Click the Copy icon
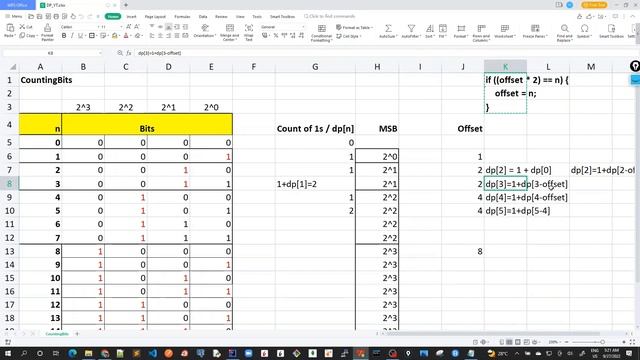The image size is (640, 360). (22, 36)
